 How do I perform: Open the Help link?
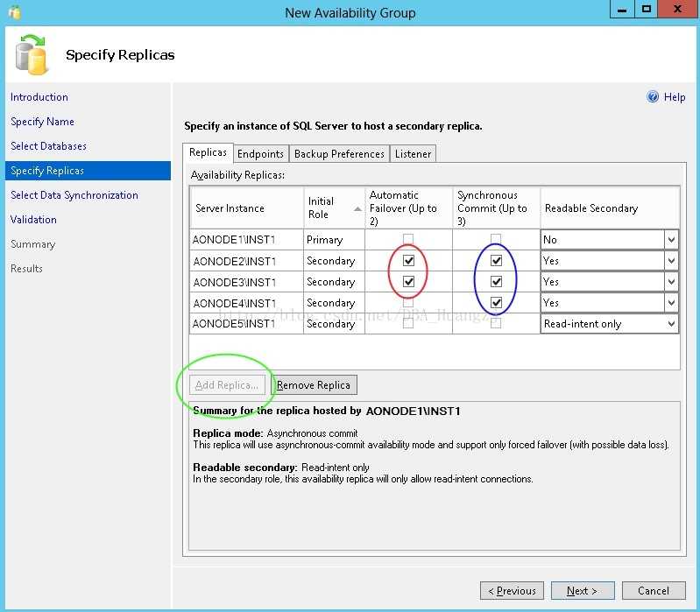pos(674,97)
